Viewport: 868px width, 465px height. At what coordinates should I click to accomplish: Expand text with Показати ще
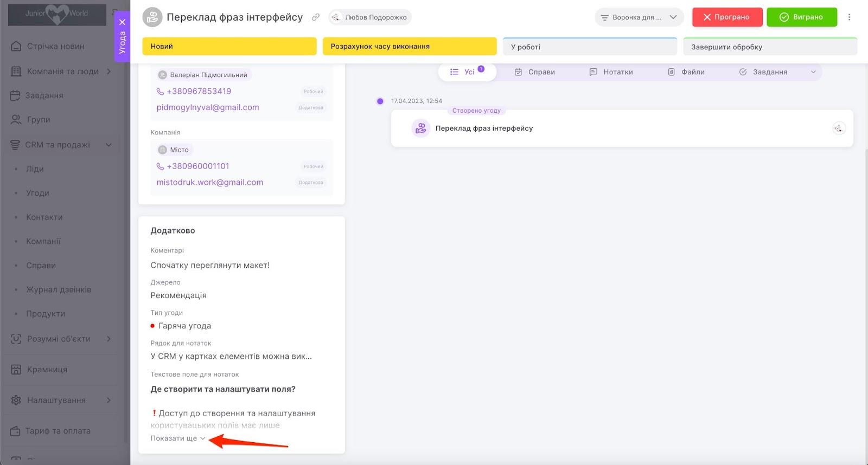(x=178, y=438)
